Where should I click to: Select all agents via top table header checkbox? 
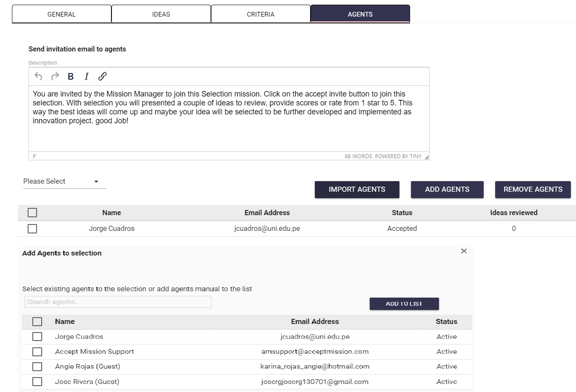click(x=32, y=213)
